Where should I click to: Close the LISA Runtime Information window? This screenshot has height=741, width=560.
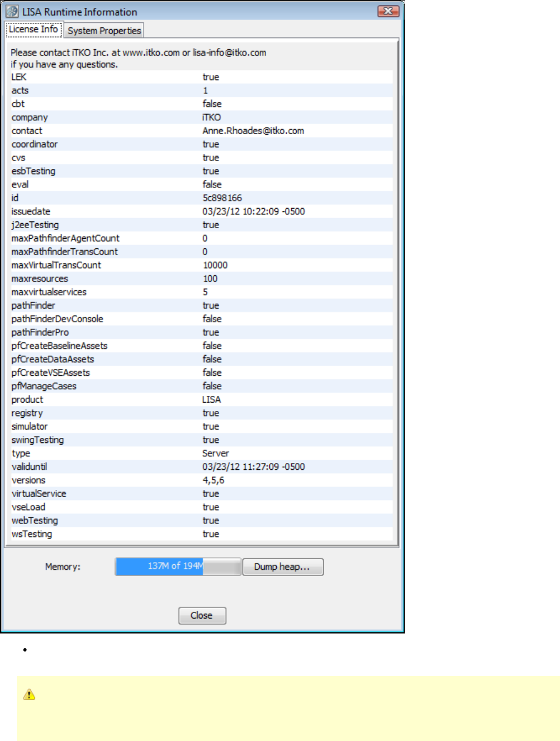tap(388, 11)
